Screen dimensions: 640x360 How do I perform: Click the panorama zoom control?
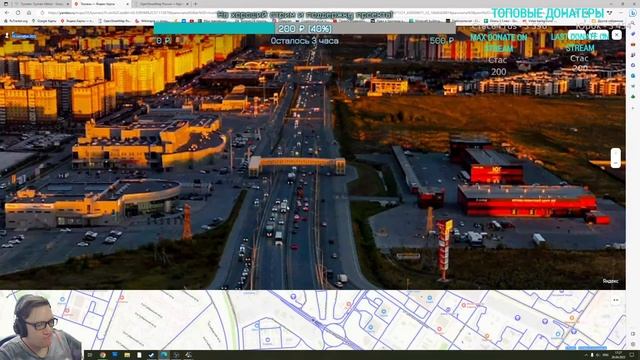point(616,158)
